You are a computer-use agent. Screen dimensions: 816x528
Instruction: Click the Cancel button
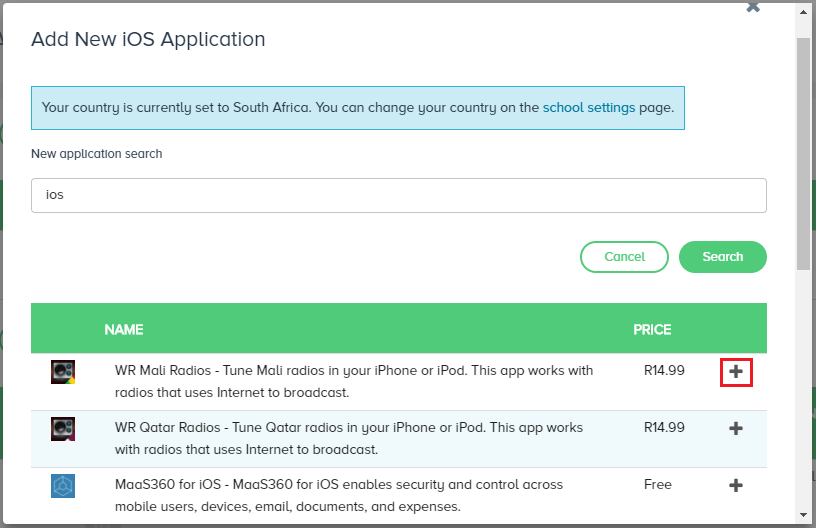(x=624, y=256)
